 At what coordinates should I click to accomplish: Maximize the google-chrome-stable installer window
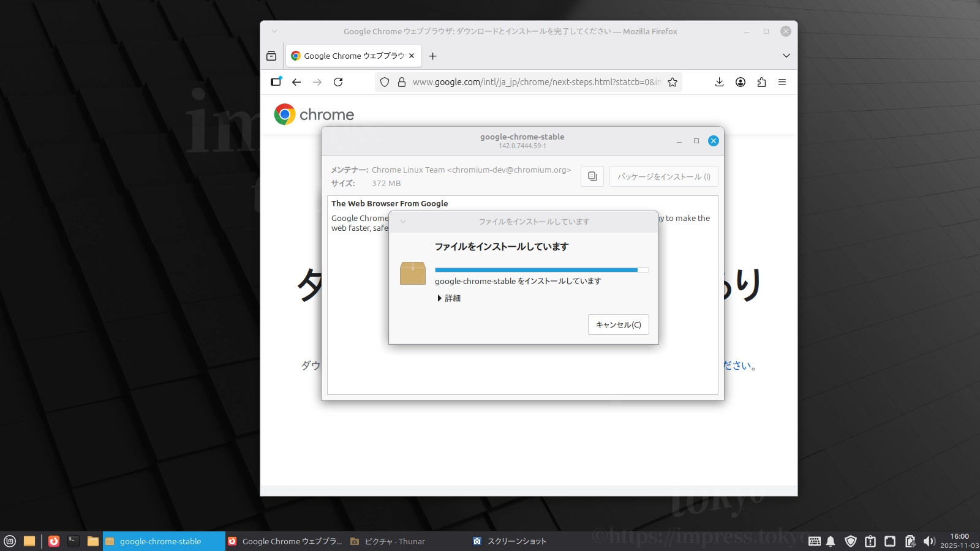tap(696, 141)
